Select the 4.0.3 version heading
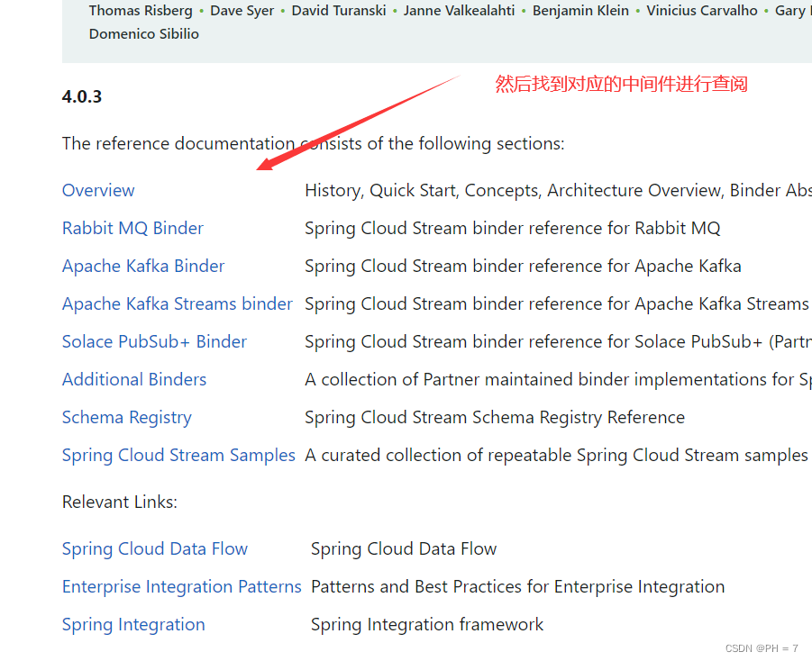The height and width of the screenshot is (661, 812). 81,96
